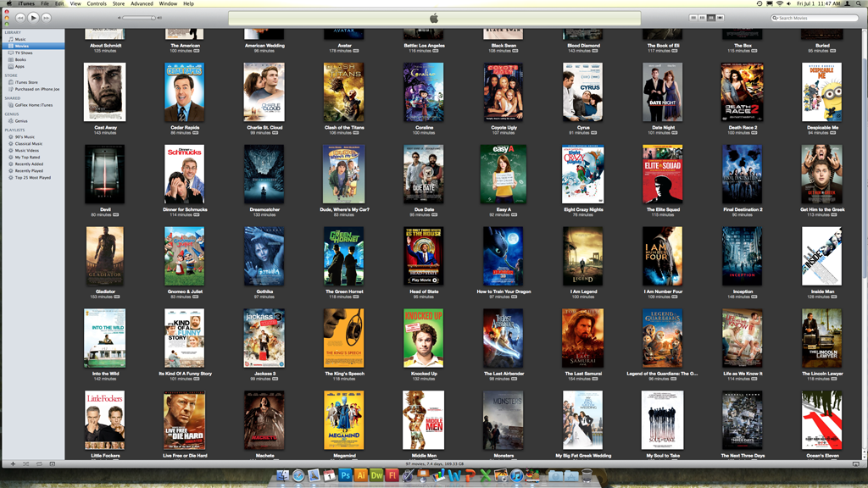868x488 pixels.
Task: Select the Inception movie poster
Action: 742,256
